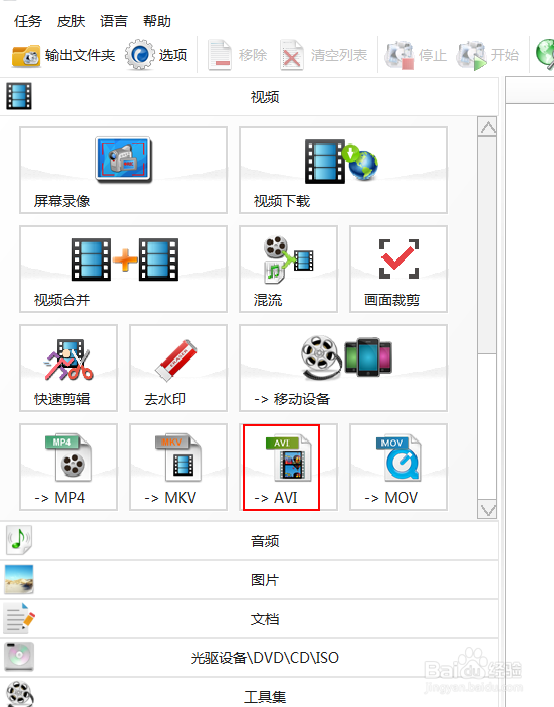This screenshot has height=707, width=554.
Task: Open 视频合并 video merge tool
Action: tap(123, 269)
